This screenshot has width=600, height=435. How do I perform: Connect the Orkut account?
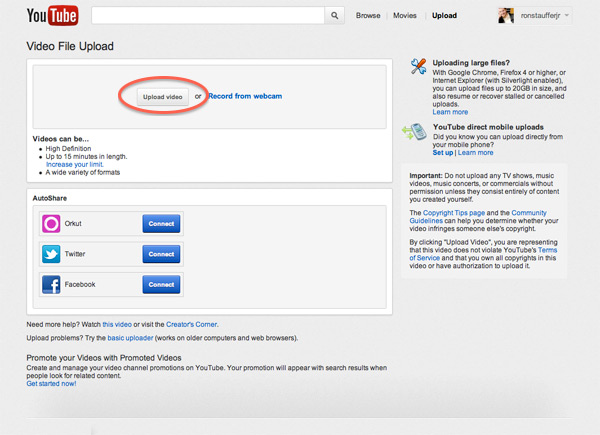pos(161,224)
